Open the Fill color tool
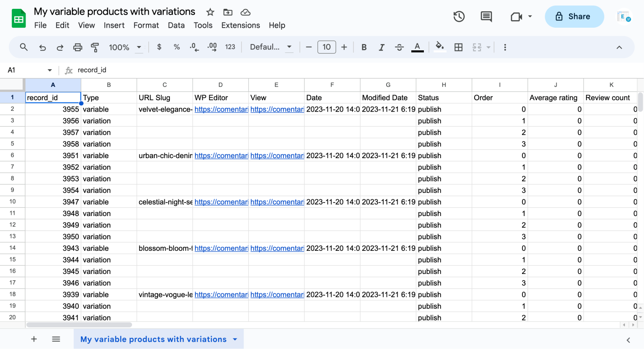The height and width of the screenshot is (349, 644). pyautogui.click(x=439, y=47)
